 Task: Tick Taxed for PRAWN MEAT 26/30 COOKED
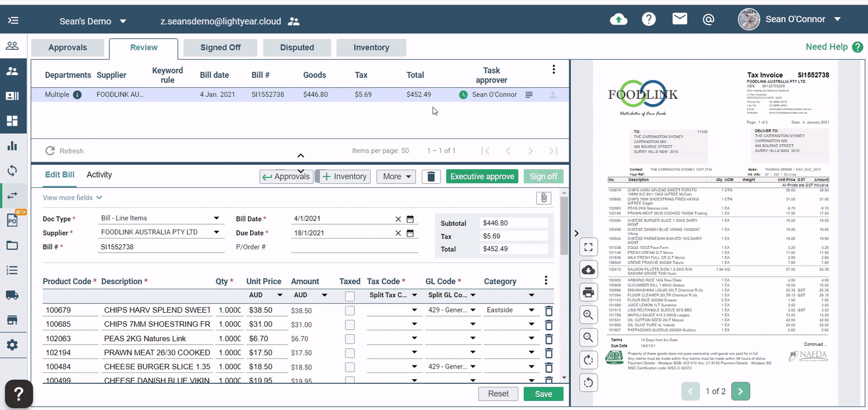(x=350, y=353)
